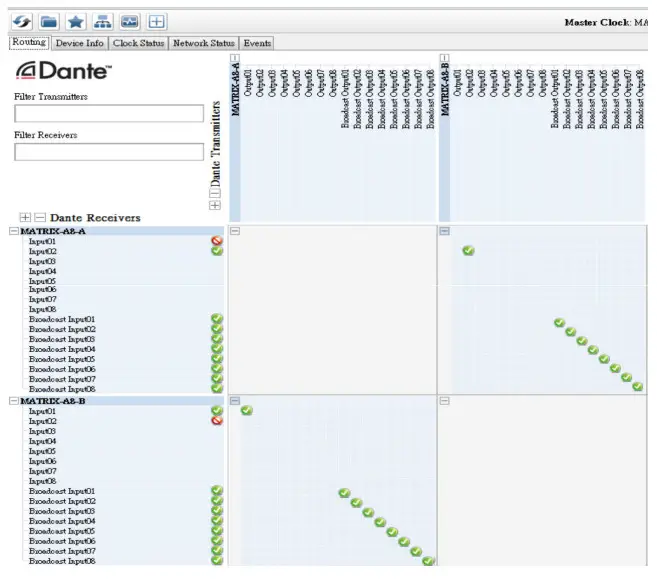Viewport: 657px width, 579px height.
Task: Collapse the MATRIX-A8-A transmitter column
Action: click(x=235, y=58)
